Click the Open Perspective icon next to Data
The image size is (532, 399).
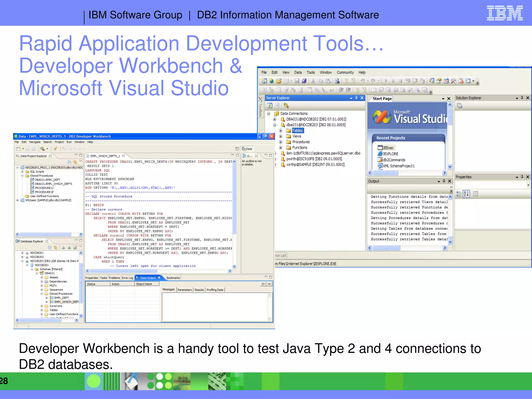[x=237, y=149]
